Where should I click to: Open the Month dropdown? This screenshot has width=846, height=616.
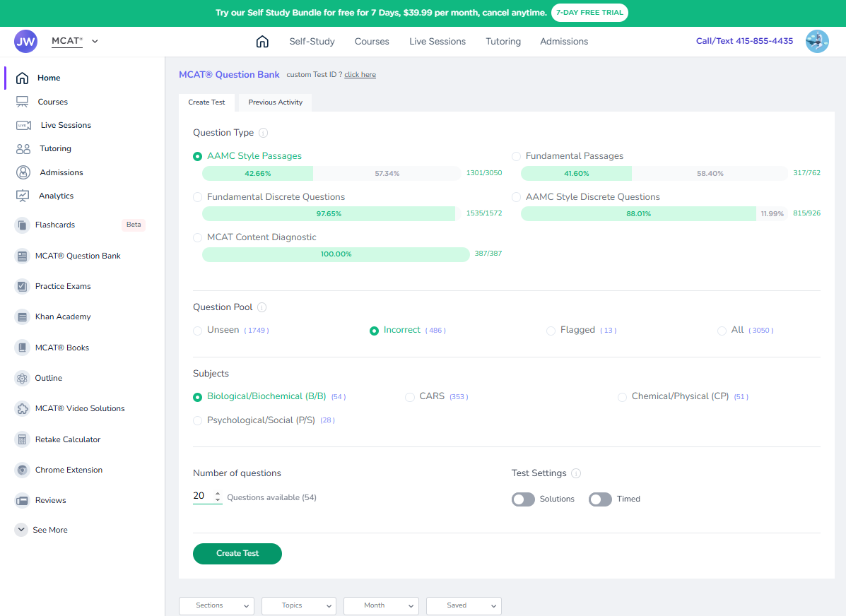[381, 605]
